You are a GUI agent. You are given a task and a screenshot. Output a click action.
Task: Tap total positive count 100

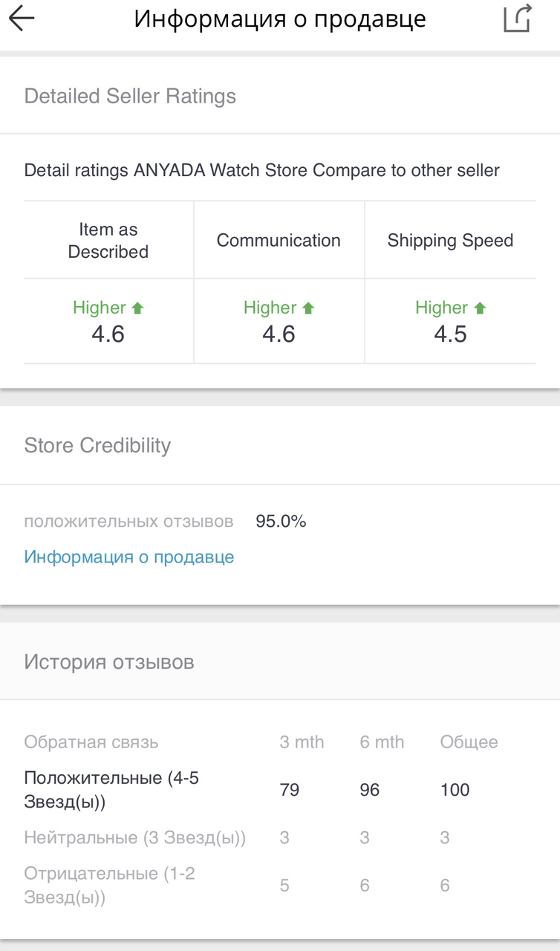[x=455, y=790]
